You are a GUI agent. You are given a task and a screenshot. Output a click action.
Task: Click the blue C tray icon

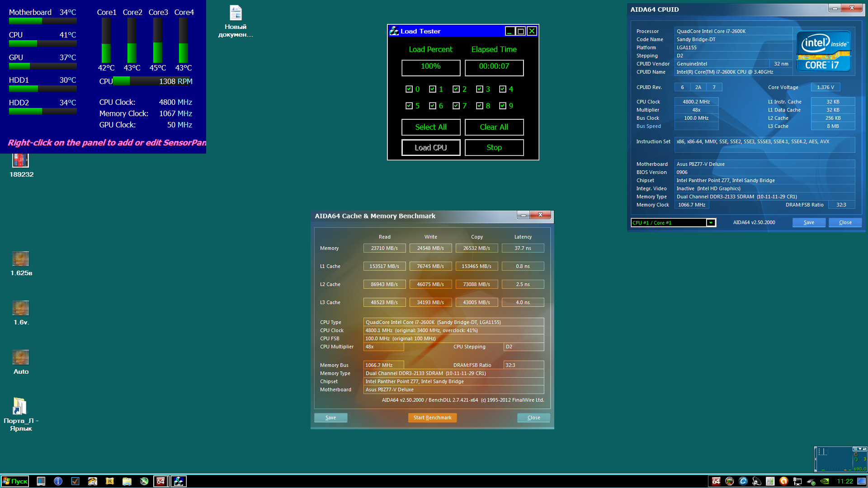tap(743, 481)
